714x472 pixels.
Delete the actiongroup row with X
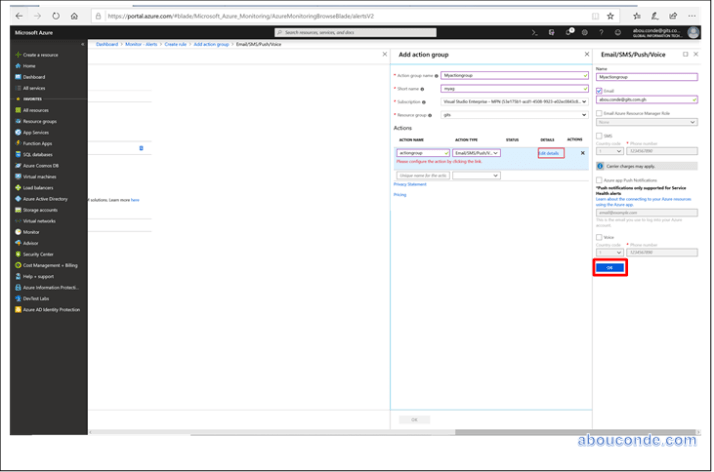(583, 152)
